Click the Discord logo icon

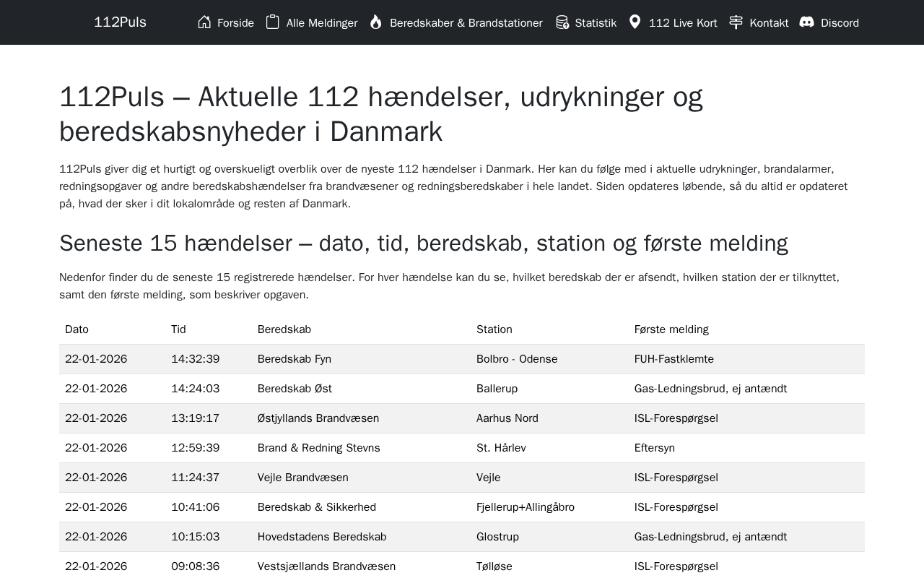point(807,22)
